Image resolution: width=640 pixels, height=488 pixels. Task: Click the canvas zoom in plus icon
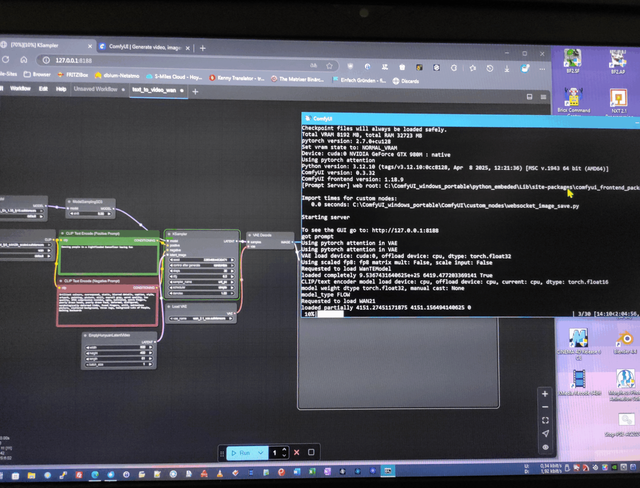click(x=545, y=394)
